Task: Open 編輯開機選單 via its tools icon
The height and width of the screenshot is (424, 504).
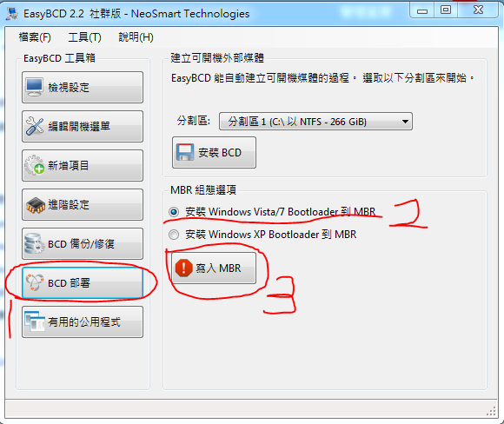Action: [x=34, y=126]
